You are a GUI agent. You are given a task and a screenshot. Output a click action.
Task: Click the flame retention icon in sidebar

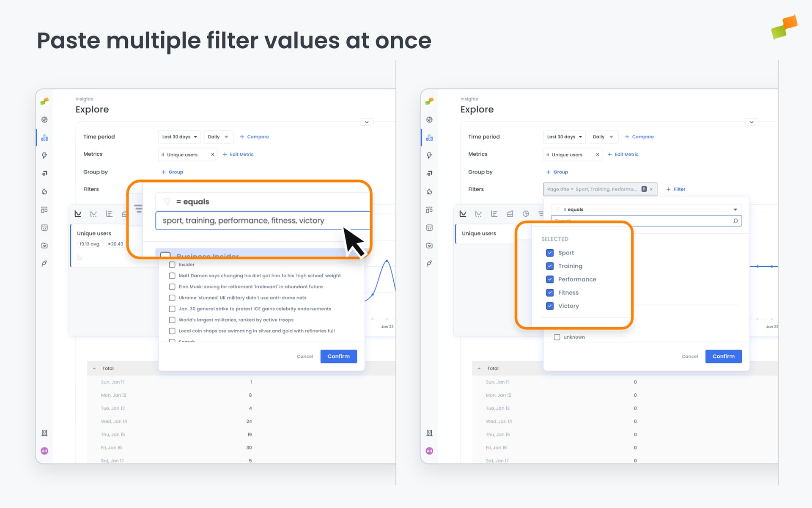click(x=44, y=191)
